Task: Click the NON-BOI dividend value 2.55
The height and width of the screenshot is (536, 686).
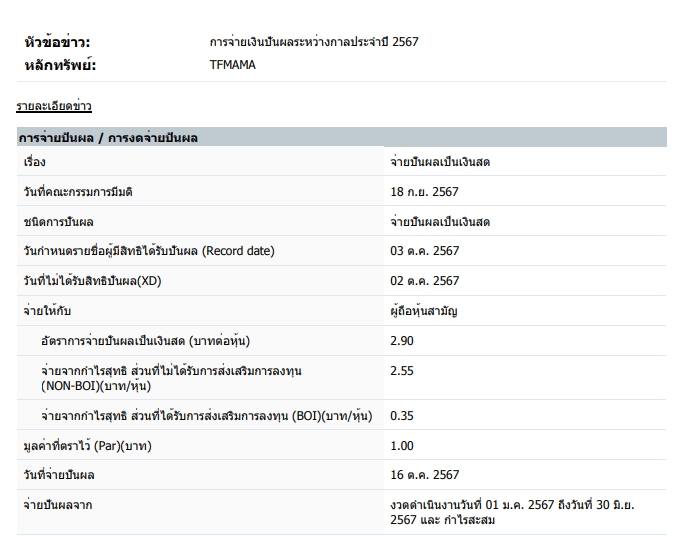Action: click(402, 371)
